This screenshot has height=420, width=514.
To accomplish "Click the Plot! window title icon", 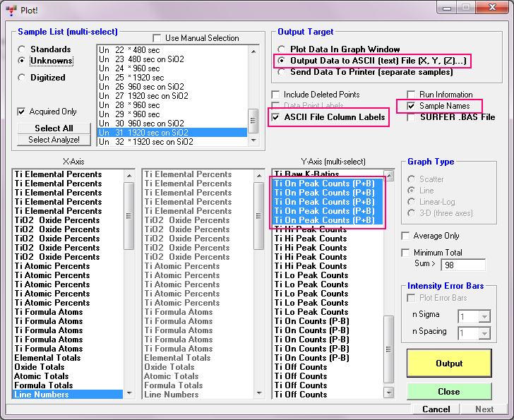I will pyautogui.click(x=11, y=10).
